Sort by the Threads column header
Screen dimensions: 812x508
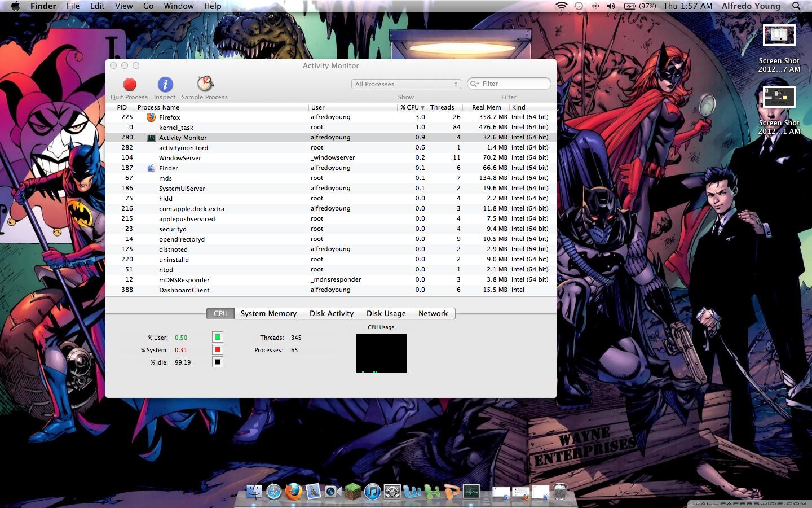point(444,107)
